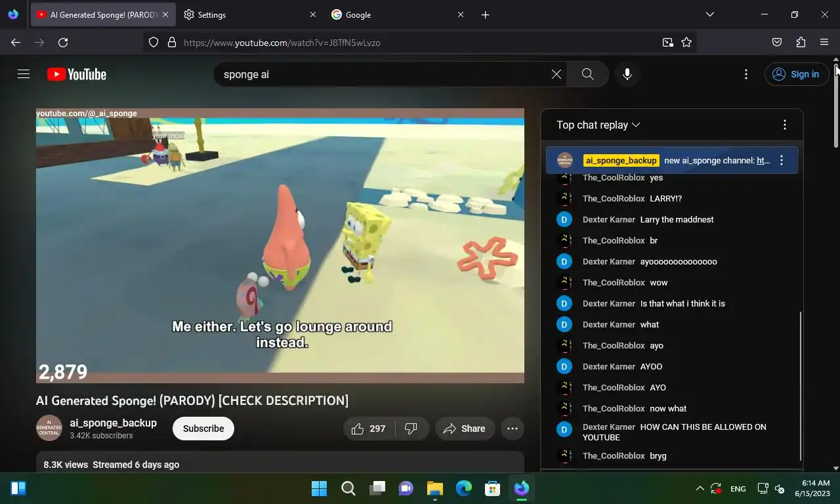Click The_CoolRoblox name beside 'bryg'
840x504 pixels.
(x=614, y=455)
